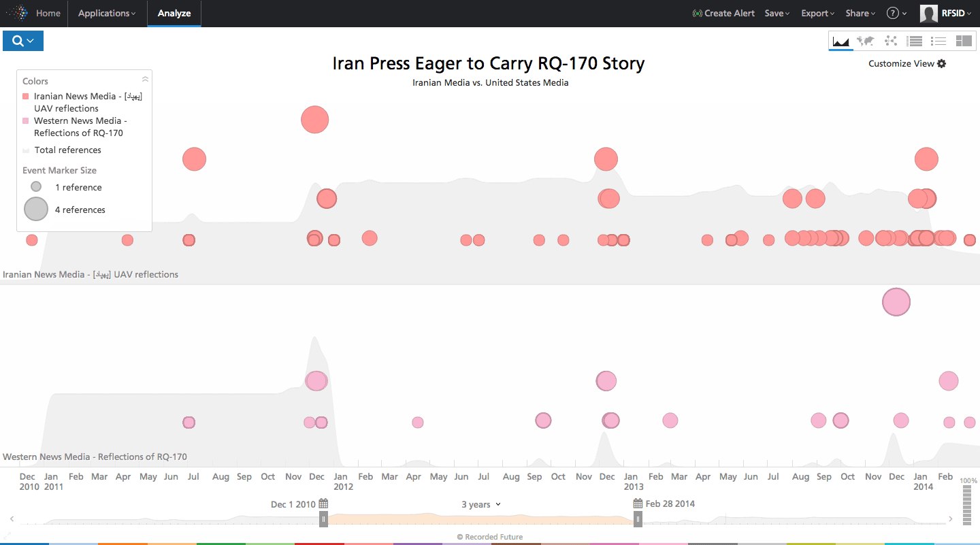The height and width of the screenshot is (545, 980).
Task: Switch to the bulleted list view
Action: point(939,41)
